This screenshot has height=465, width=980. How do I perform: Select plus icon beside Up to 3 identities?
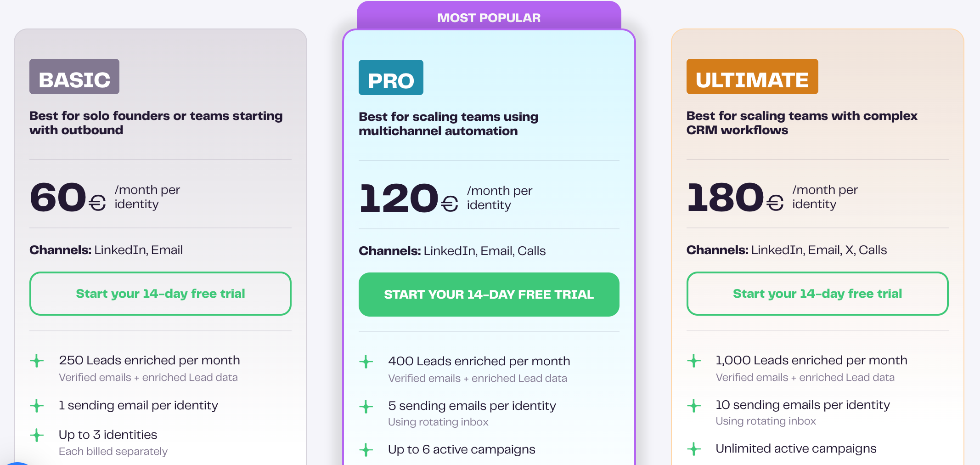point(37,435)
